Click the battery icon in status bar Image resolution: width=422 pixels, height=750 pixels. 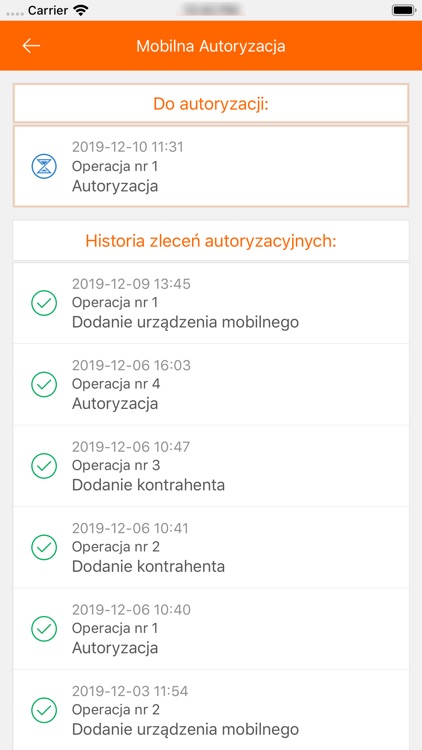404,10
